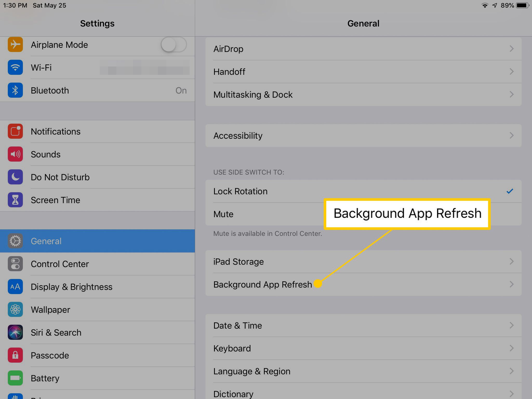Tap the Passcode lock icon

(15, 355)
